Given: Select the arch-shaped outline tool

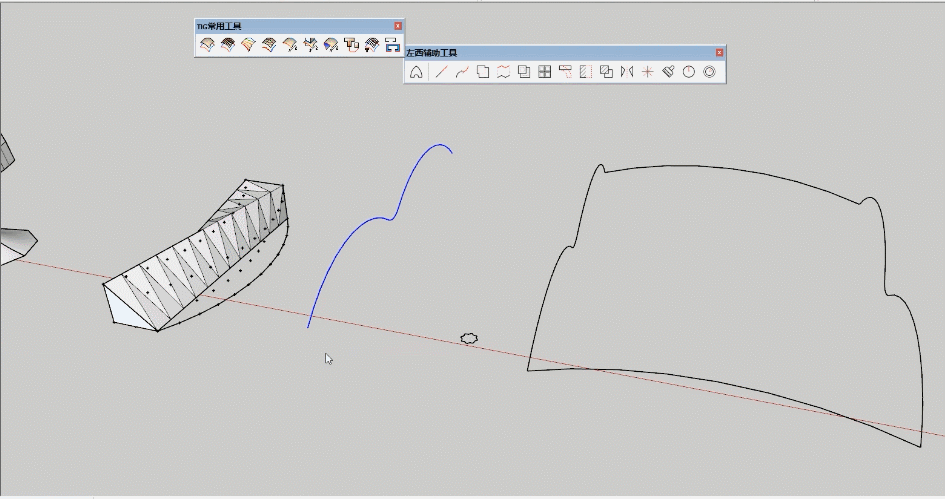Looking at the screenshot, I should [x=416, y=72].
